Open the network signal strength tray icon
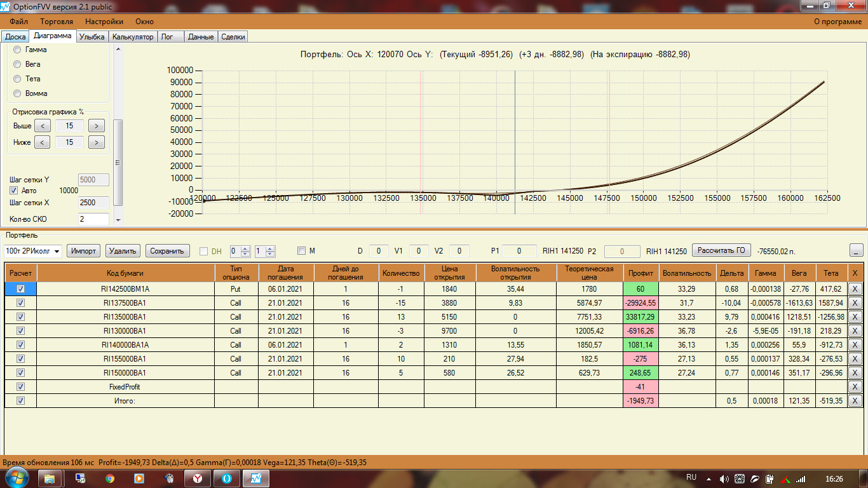This screenshot has height=488, width=868. click(x=801, y=478)
